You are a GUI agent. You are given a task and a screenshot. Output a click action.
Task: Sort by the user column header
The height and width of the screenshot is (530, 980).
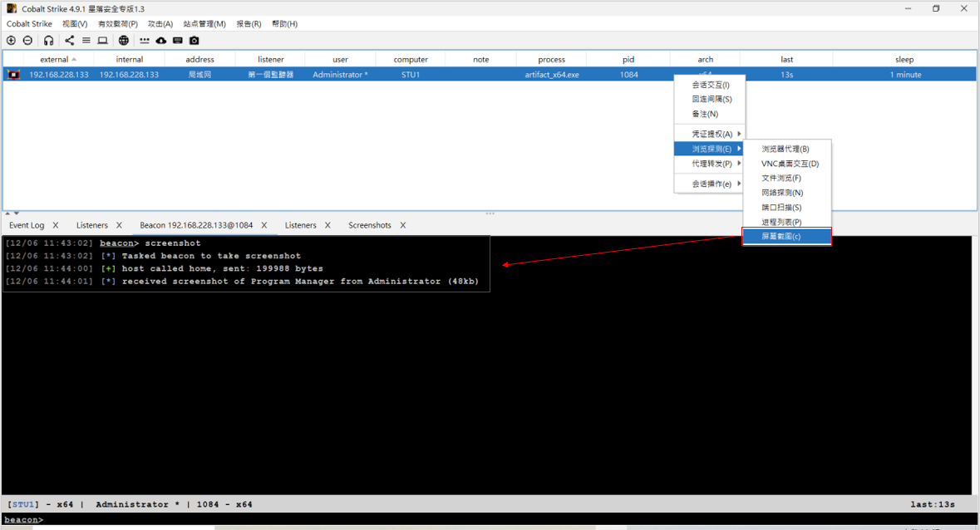[341, 59]
